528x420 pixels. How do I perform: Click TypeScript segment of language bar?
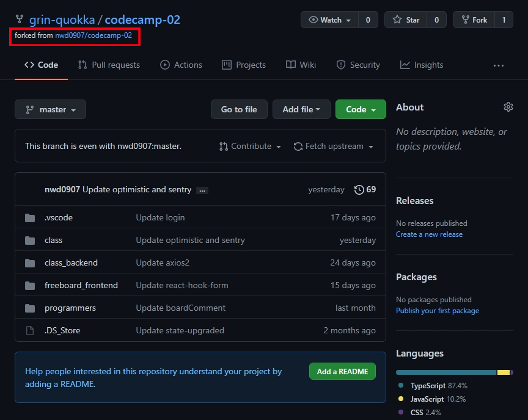point(447,372)
